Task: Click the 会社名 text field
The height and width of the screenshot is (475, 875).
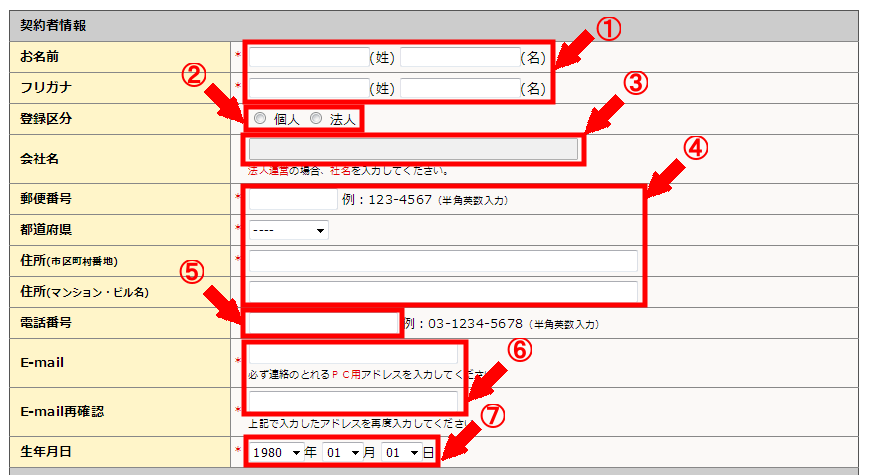Action: pyautogui.click(x=414, y=150)
